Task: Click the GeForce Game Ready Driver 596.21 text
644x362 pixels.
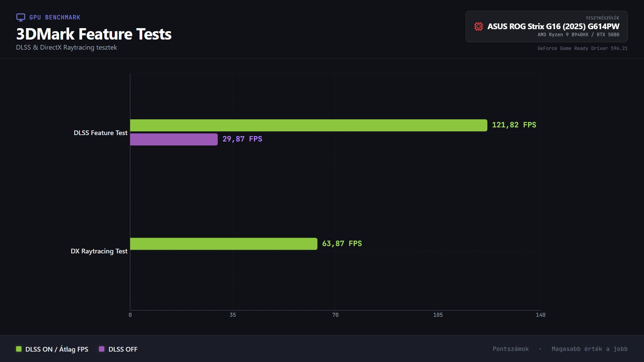Action: click(x=582, y=48)
